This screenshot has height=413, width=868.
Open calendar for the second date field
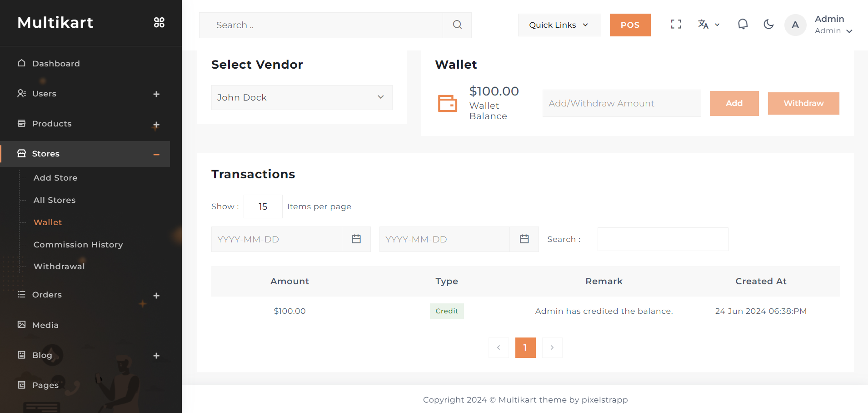pos(524,239)
